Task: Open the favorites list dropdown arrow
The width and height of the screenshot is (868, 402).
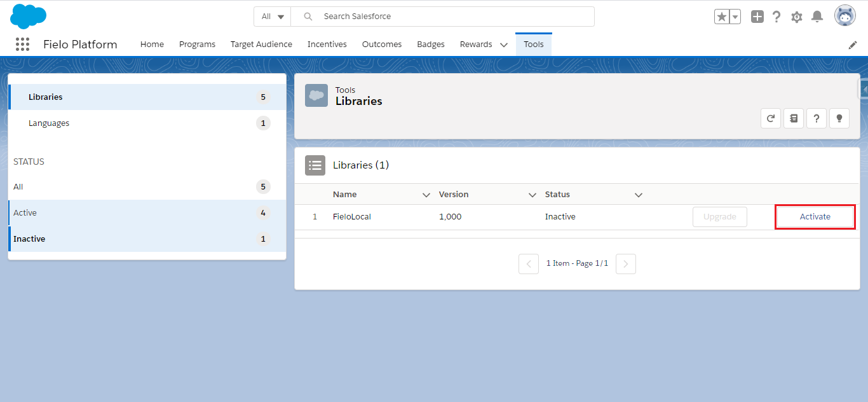Action: point(735,17)
